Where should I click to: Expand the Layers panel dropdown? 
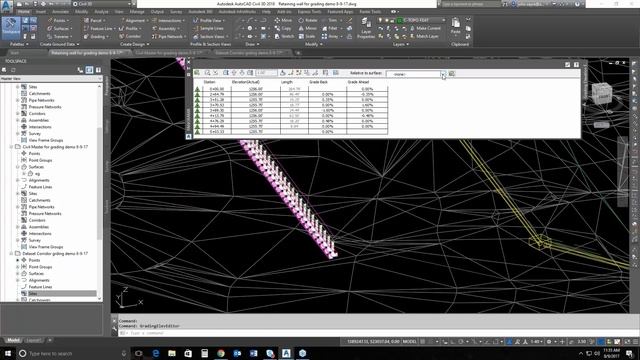400,44
